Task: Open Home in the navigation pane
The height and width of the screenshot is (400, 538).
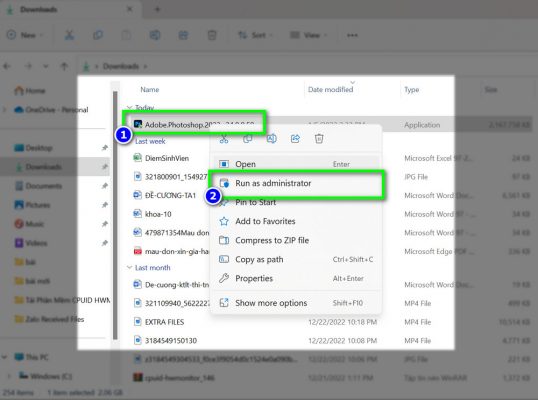Action: 30,91
